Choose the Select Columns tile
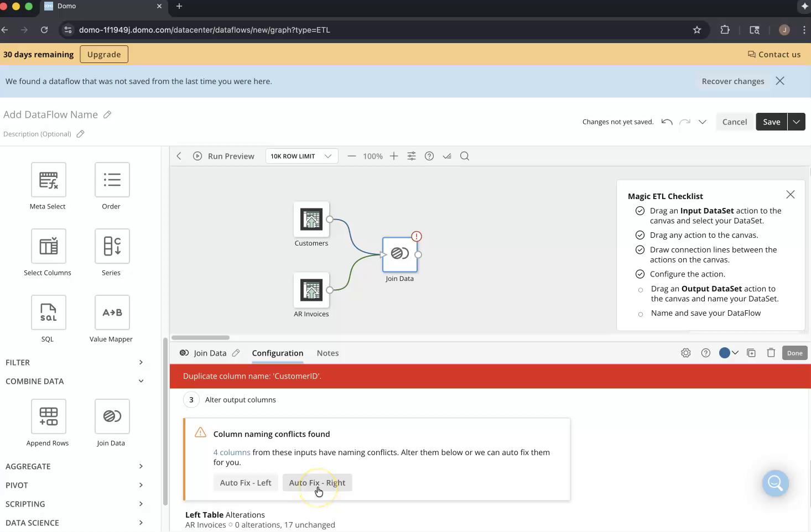811x532 pixels. 48,246
